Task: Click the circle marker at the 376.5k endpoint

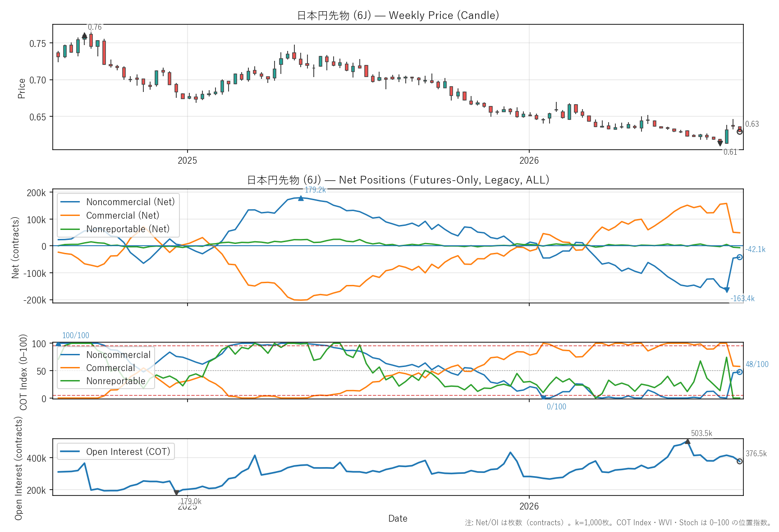Action: pyautogui.click(x=739, y=461)
